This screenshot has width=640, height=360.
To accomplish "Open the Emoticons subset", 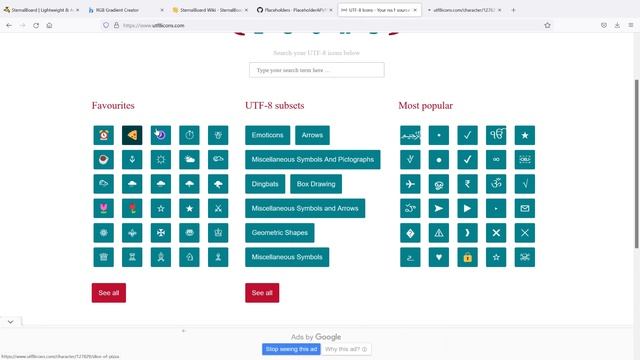I will (267, 135).
